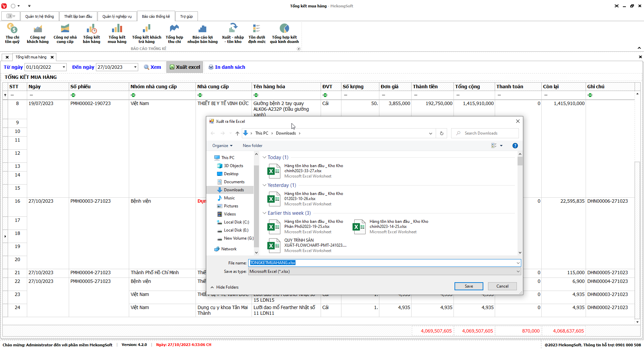The height and width of the screenshot is (349, 644).
Task: Click the Cancel button
Action: [x=502, y=286]
